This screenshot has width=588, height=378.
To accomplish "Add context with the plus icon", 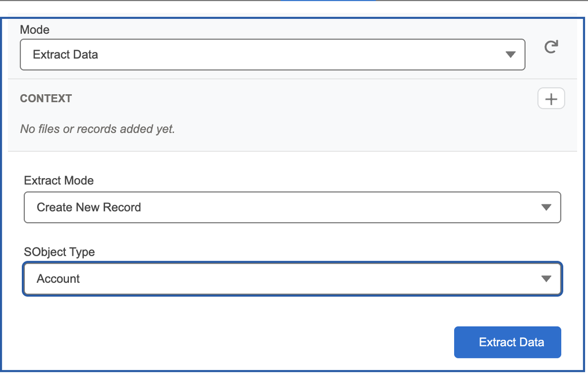I will (551, 99).
